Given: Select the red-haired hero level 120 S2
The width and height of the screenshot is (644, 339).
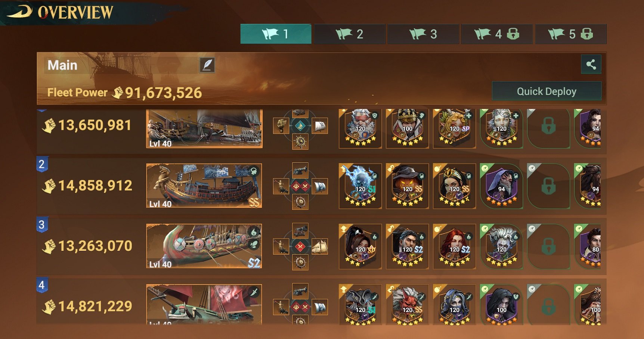Looking at the screenshot, I should click(454, 246).
